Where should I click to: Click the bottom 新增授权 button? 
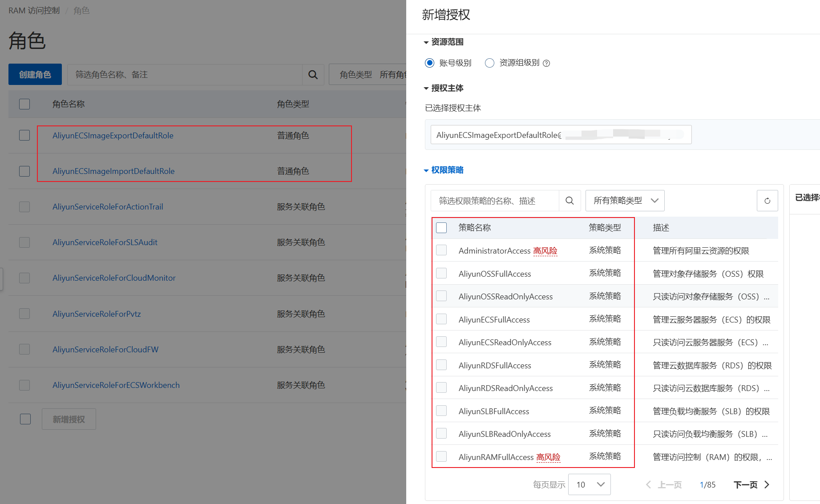click(x=69, y=419)
